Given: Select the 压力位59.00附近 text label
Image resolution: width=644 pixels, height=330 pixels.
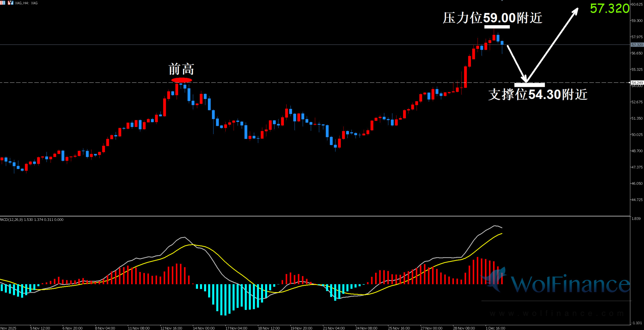Looking at the screenshot, I should click(492, 18).
